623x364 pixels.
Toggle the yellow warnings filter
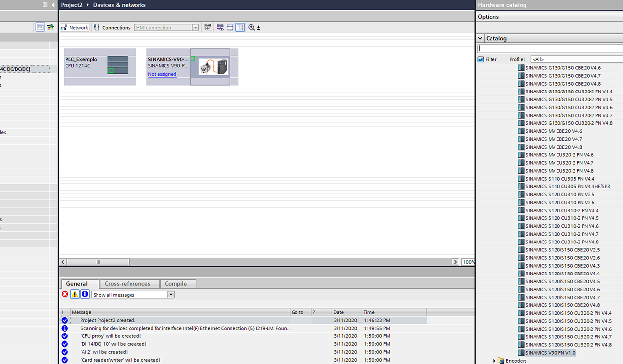(x=75, y=294)
